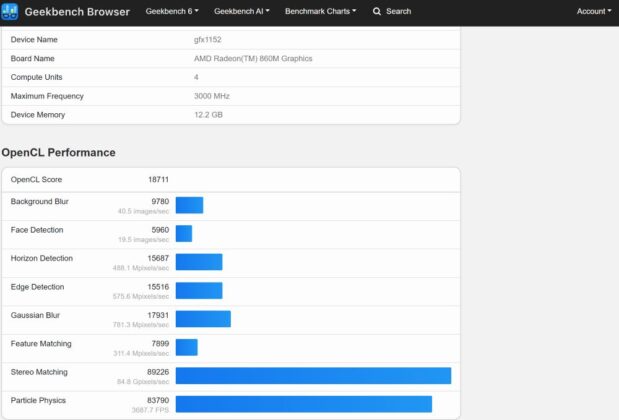
Task: Select the Maximum Frequency label
Action: tap(47, 96)
